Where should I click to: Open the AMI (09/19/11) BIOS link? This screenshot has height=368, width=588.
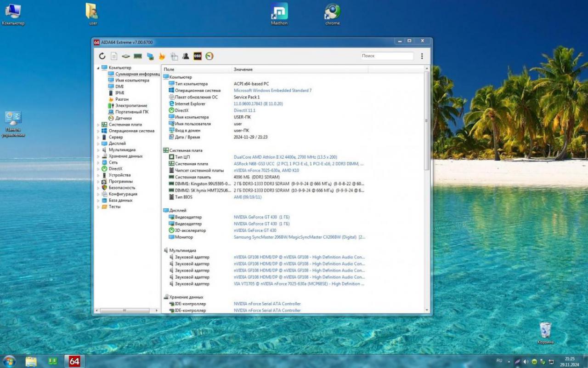248,197
